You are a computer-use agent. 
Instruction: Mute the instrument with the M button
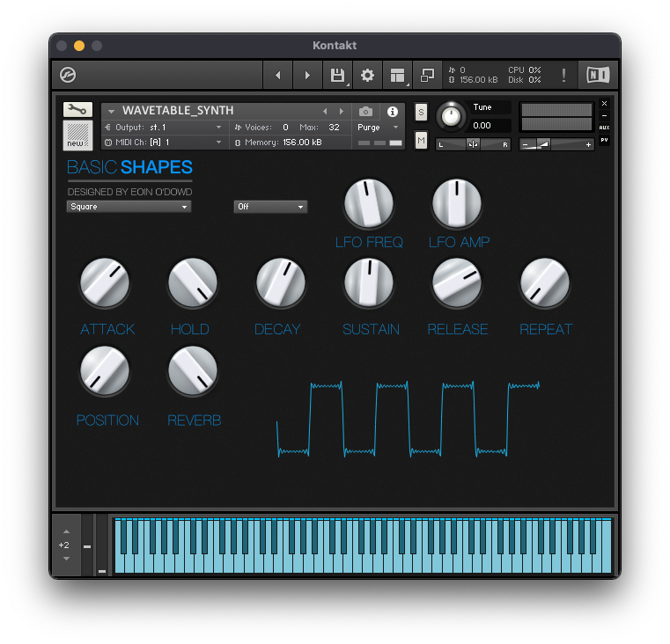421,140
